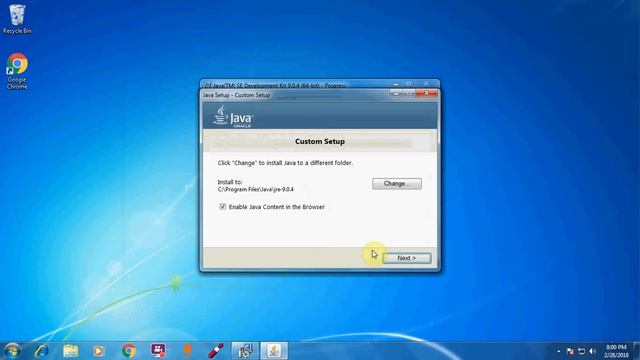Open the Recycle Bin desktop icon
Screen dimensions: 640x360
point(17,19)
